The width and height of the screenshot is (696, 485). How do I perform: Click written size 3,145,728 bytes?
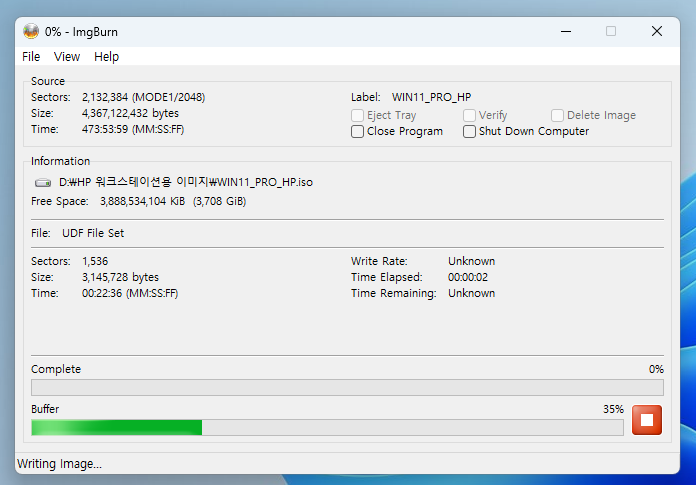(120, 277)
